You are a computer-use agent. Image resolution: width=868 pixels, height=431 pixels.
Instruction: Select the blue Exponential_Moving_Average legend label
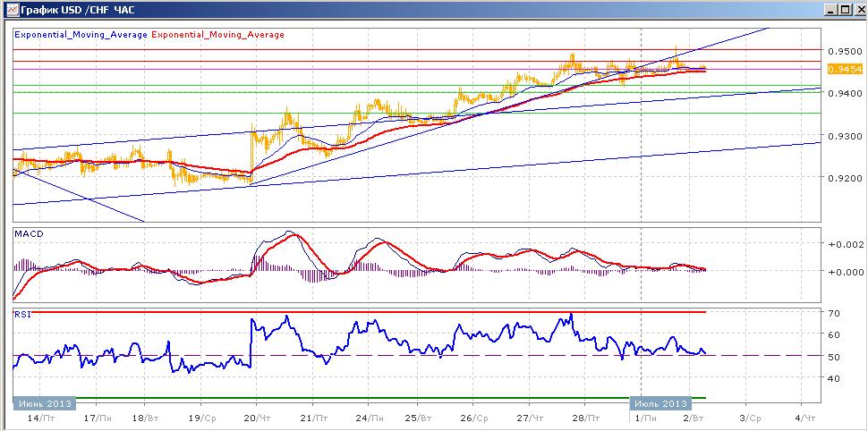point(81,34)
